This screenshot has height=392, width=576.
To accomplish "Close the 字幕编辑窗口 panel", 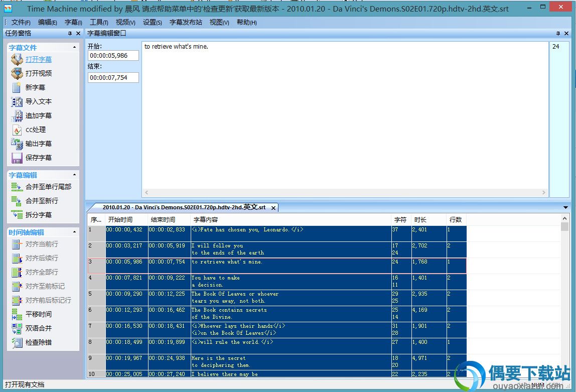I will 566,34.
